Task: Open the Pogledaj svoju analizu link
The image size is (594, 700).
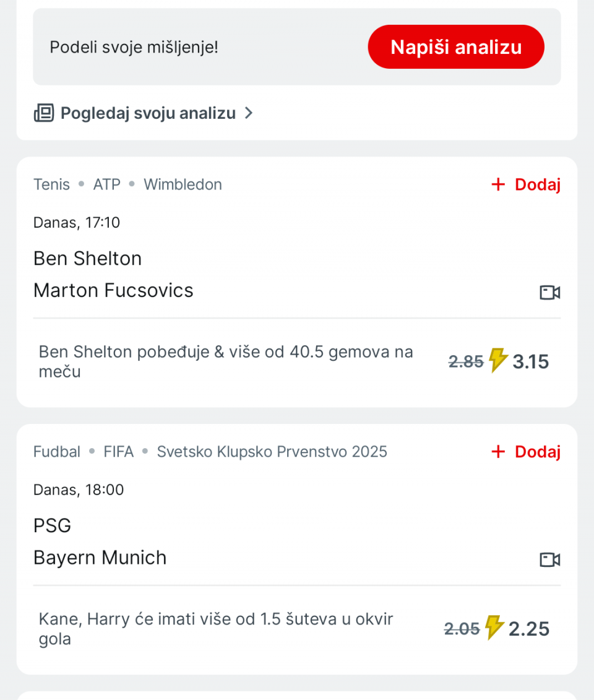Action: pyautogui.click(x=148, y=113)
